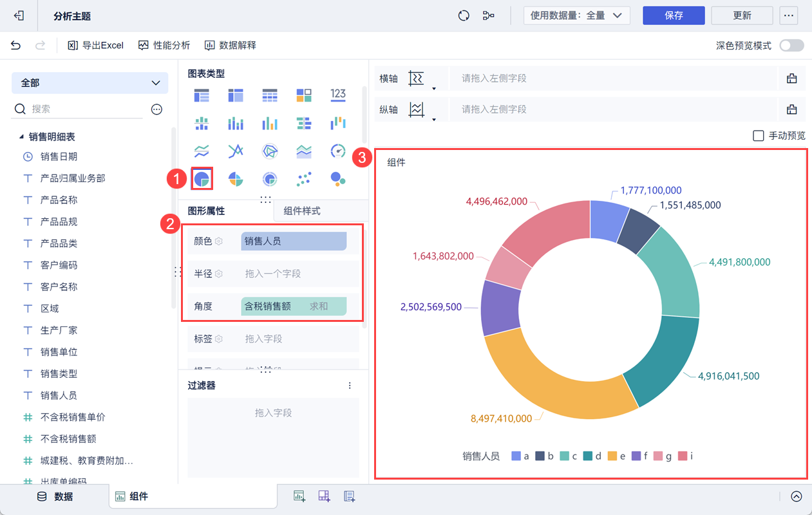The height and width of the screenshot is (515, 812).
Task: Open 性能分析 in toolbar
Action: pos(164,45)
